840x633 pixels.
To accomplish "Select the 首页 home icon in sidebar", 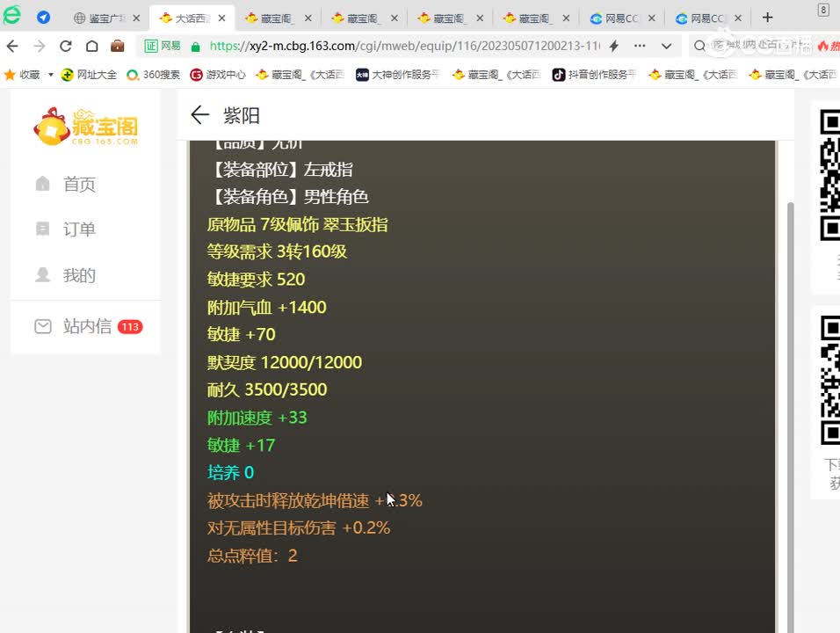I will point(43,183).
